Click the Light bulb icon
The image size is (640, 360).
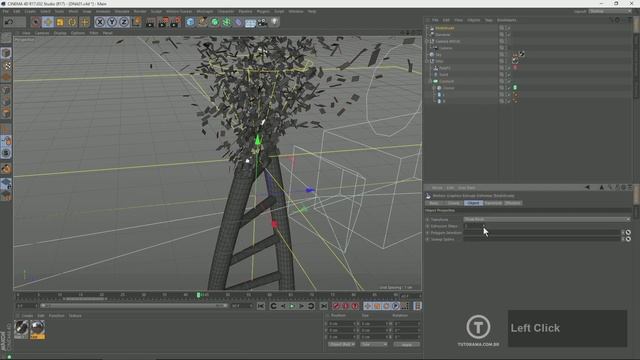tap(275, 22)
